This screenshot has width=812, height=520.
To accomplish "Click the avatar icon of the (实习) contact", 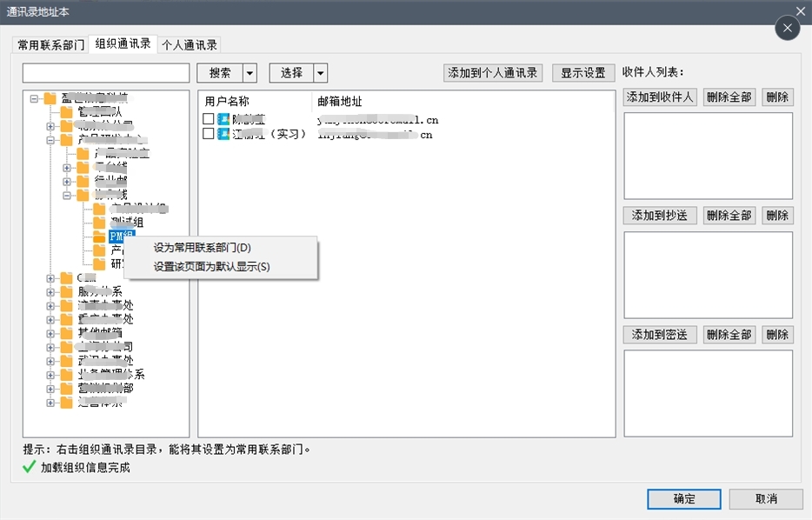I will [223, 133].
